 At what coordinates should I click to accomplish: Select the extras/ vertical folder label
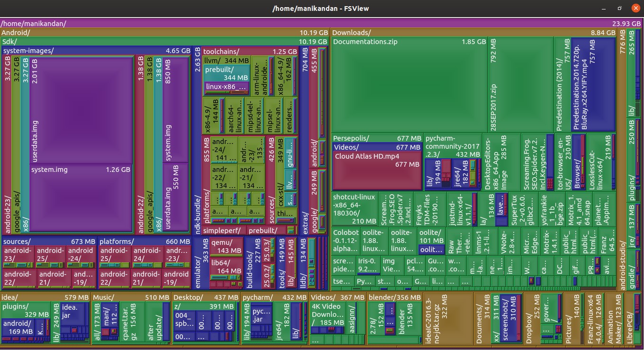tap(305, 141)
